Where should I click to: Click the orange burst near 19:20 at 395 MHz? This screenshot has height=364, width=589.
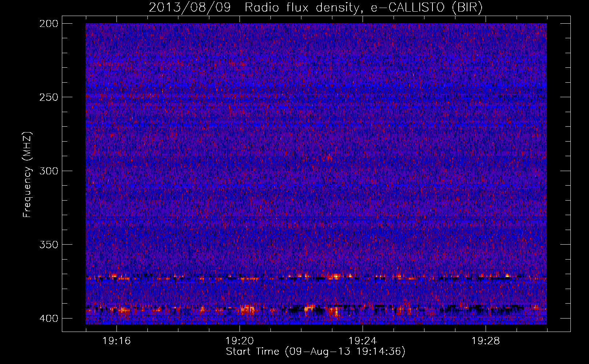248,310
